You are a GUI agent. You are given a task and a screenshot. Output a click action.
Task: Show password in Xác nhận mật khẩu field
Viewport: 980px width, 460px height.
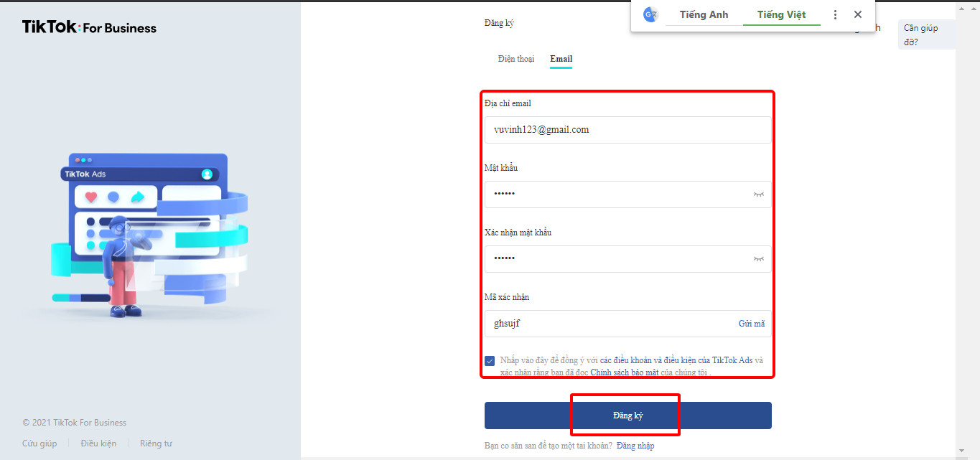tap(758, 259)
